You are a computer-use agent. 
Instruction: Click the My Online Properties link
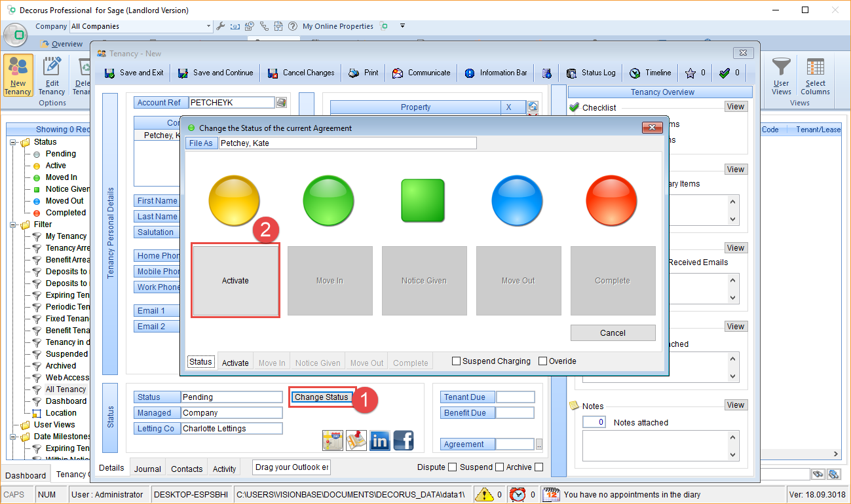pyautogui.click(x=338, y=26)
